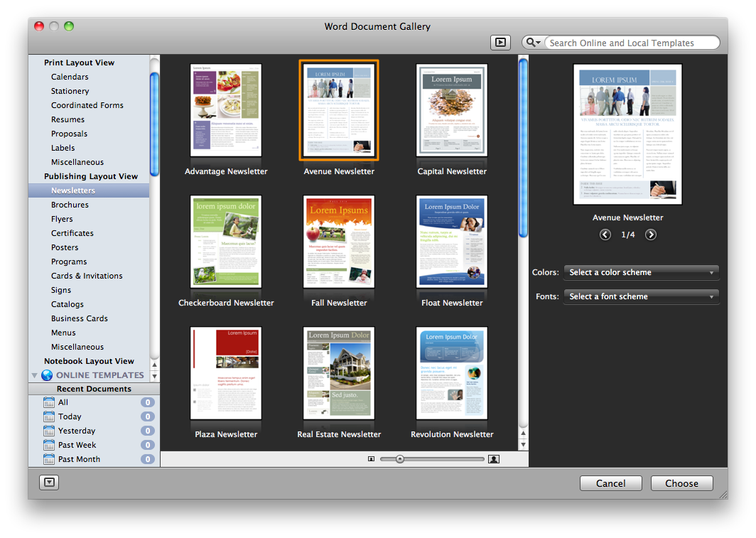
Task: Click calendar icon next to All
Action: pyautogui.click(x=49, y=402)
